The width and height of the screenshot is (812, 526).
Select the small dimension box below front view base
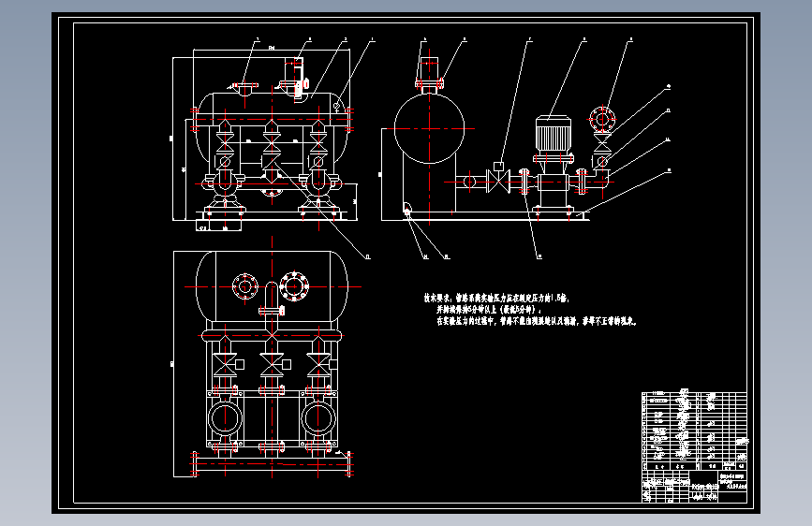pyautogui.click(x=218, y=226)
